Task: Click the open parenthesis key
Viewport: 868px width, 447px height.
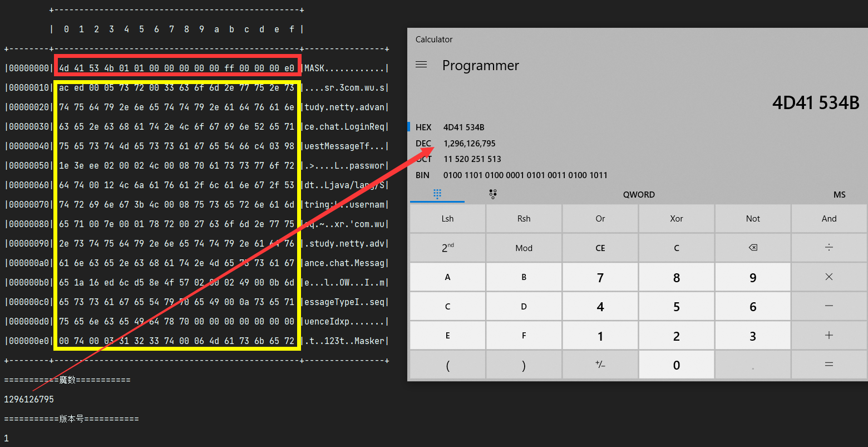Action: 447,365
